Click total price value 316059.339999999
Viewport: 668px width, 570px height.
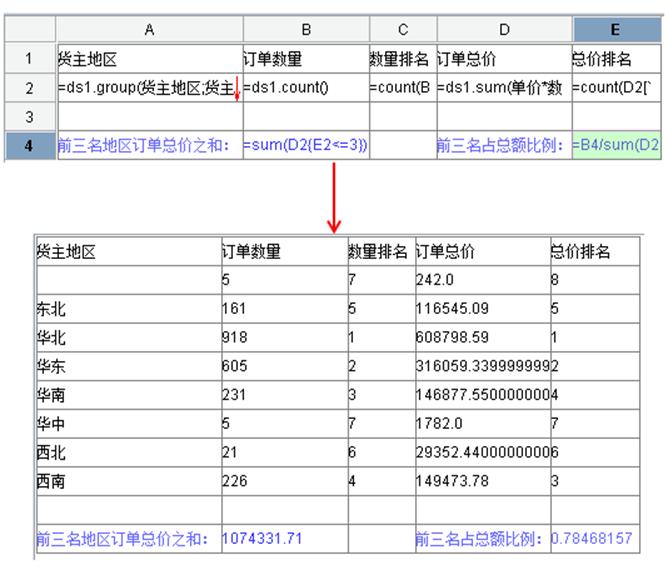483,366
